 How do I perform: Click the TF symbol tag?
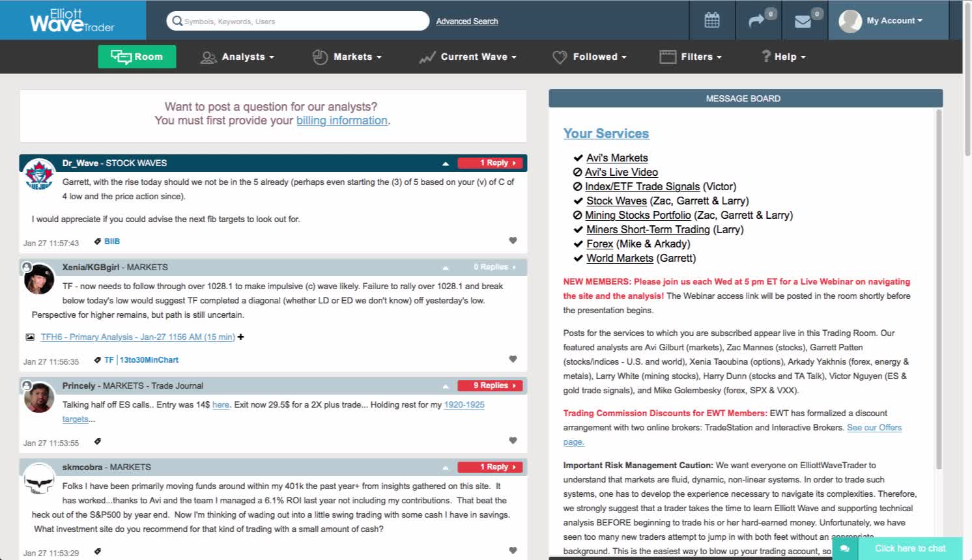point(109,360)
